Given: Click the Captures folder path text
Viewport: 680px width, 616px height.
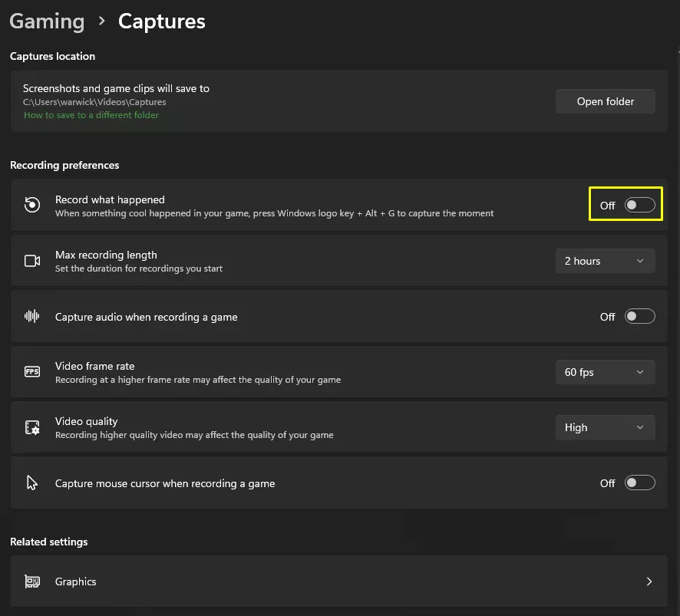Looking at the screenshot, I should [94, 102].
